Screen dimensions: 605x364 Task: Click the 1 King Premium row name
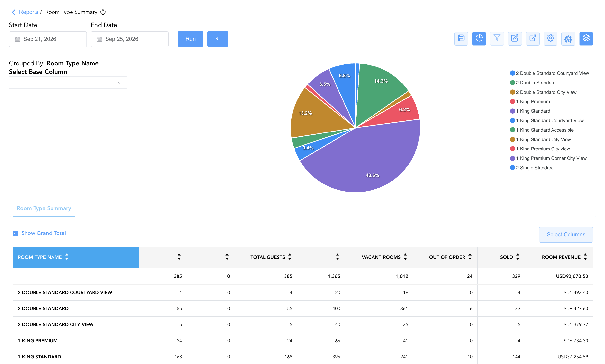tap(38, 341)
